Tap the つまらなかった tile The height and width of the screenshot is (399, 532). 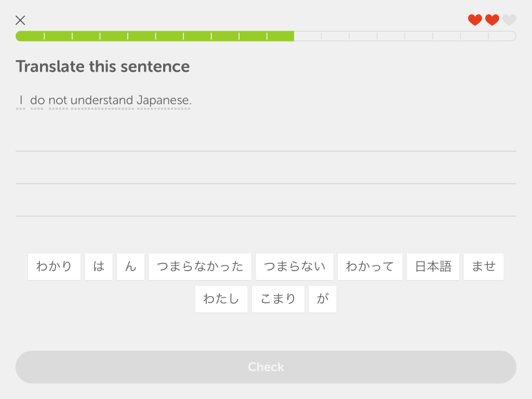tap(200, 267)
